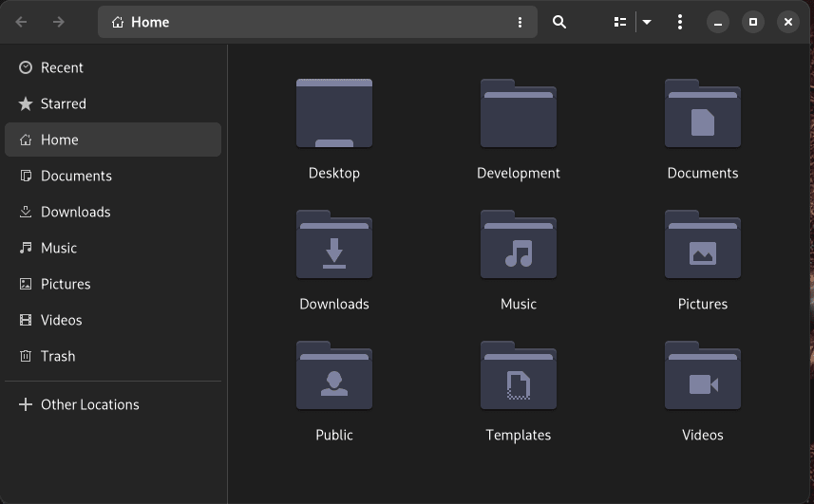Select the Development folder icon
The height and width of the screenshot is (504, 814).
pyautogui.click(x=519, y=113)
